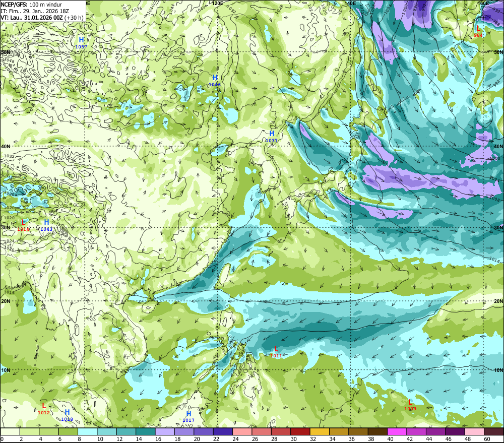The image size is (504, 443).
Task: Click the L 1012 low pressure marker
Action: (x=44, y=408)
